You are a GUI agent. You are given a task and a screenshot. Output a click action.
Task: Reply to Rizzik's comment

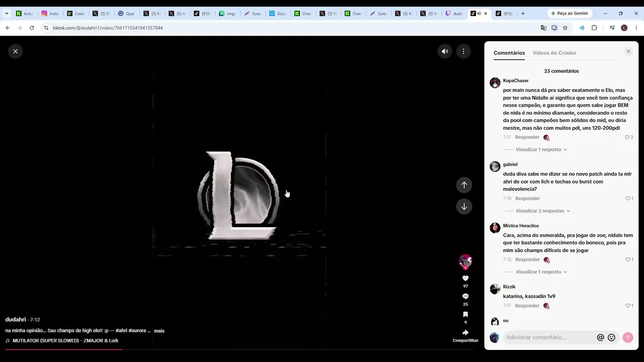[x=527, y=306]
